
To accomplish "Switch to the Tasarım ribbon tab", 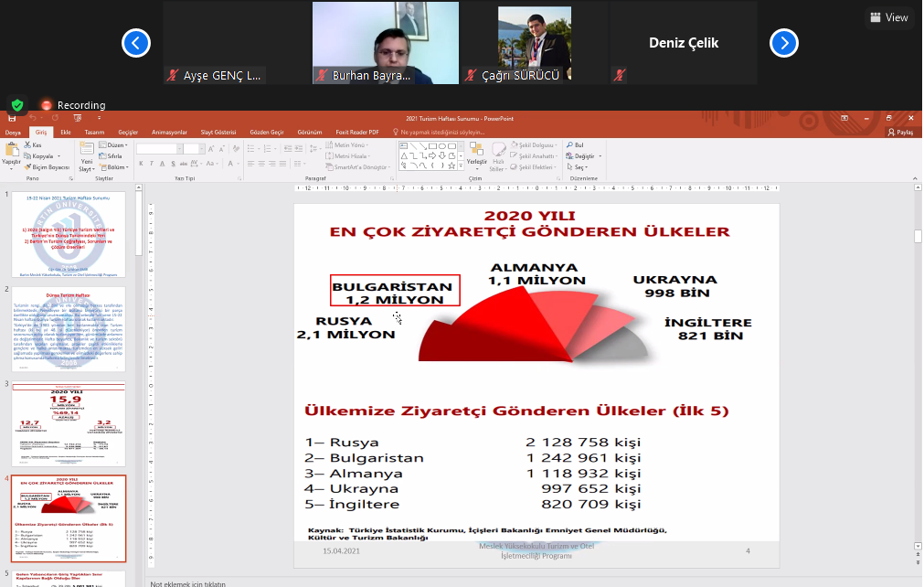I will tap(94, 133).
